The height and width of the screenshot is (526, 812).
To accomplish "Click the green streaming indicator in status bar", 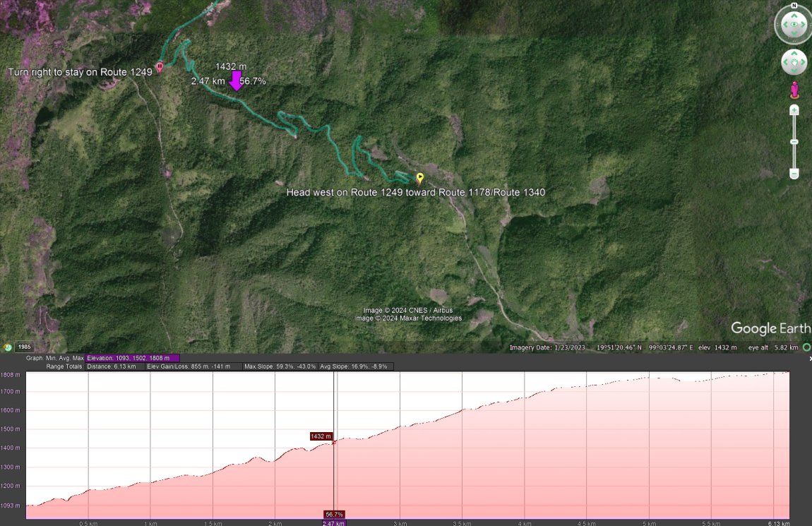I will coord(806,347).
